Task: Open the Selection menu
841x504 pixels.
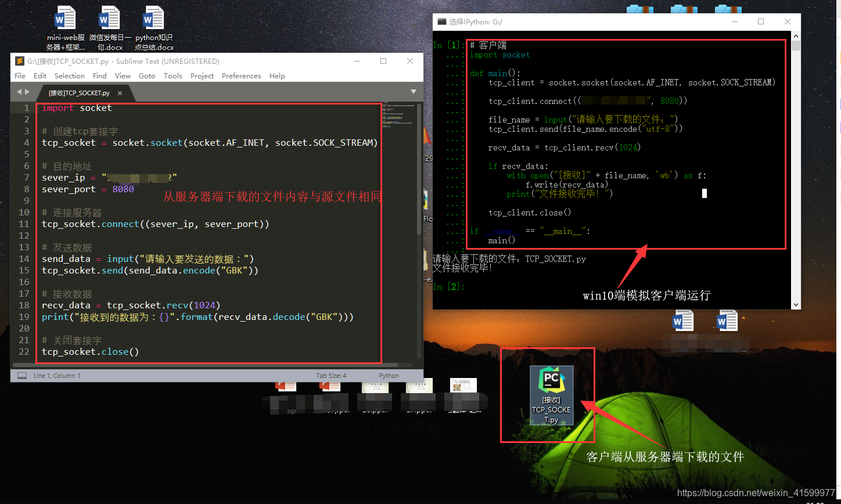Action: click(x=70, y=75)
